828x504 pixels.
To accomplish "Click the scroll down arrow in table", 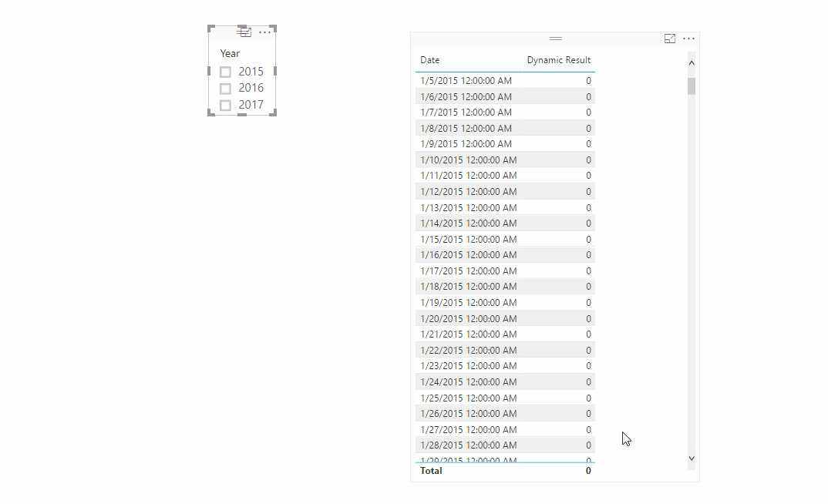I will [x=692, y=459].
